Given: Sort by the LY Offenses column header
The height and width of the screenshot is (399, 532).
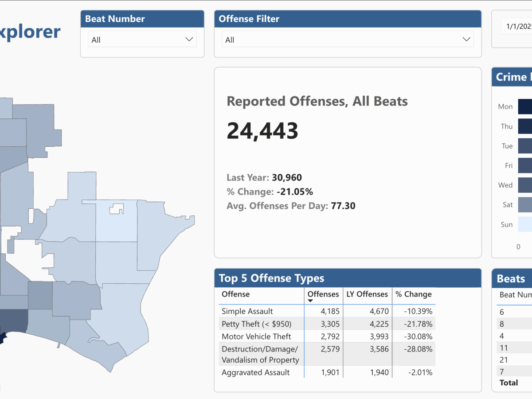Looking at the screenshot, I should pyautogui.click(x=366, y=294).
